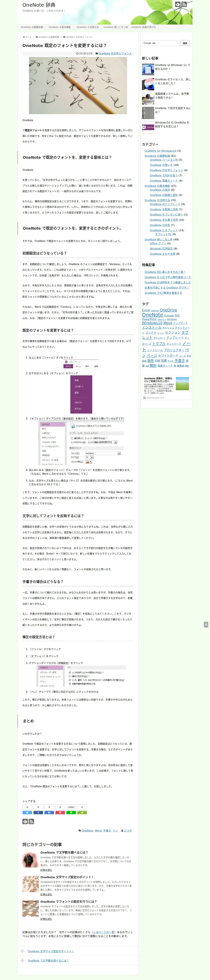Open the OneNote 落書きノート category
Screen dimensions: 210x980
click(x=164, y=181)
